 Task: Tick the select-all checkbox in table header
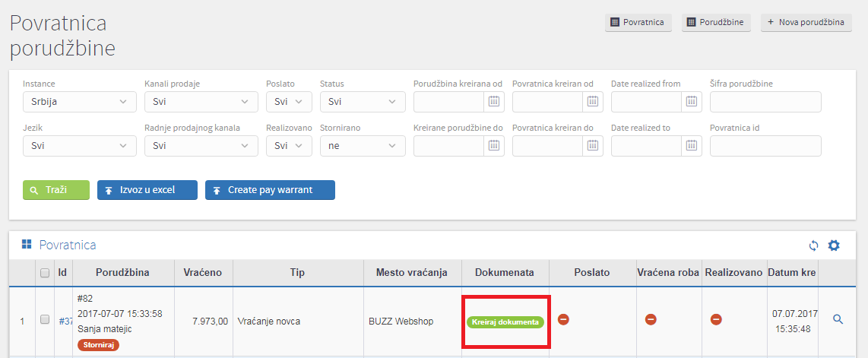[x=45, y=273]
